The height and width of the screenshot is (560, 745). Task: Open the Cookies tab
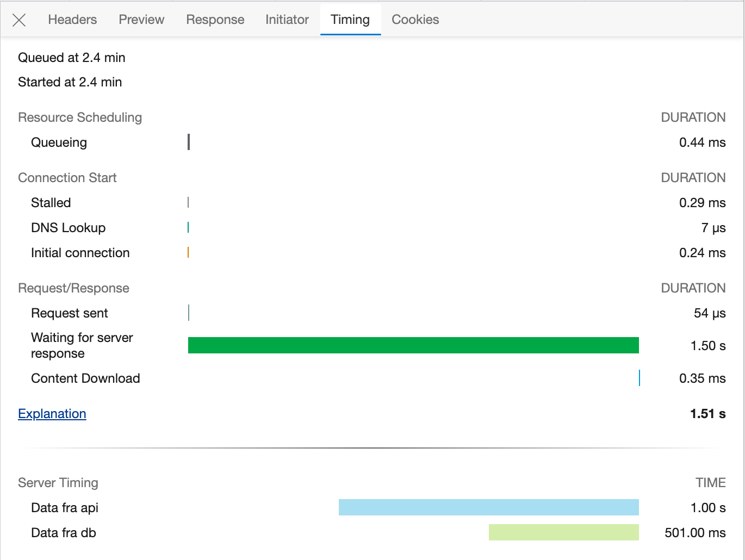pos(415,20)
